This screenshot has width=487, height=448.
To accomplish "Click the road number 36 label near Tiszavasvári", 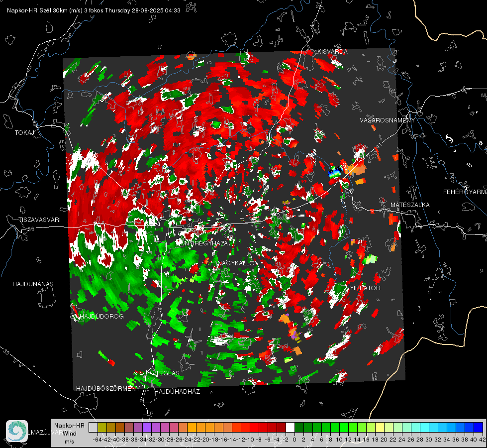I will tap(31, 229).
